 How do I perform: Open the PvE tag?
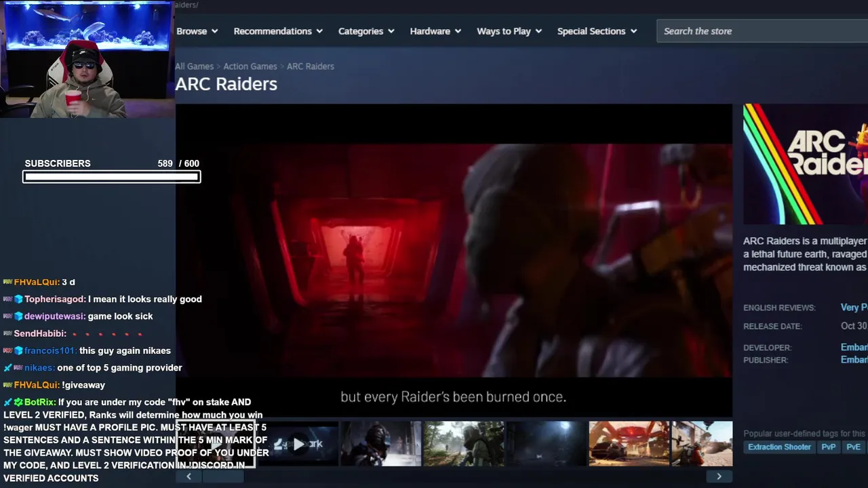[x=853, y=447]
